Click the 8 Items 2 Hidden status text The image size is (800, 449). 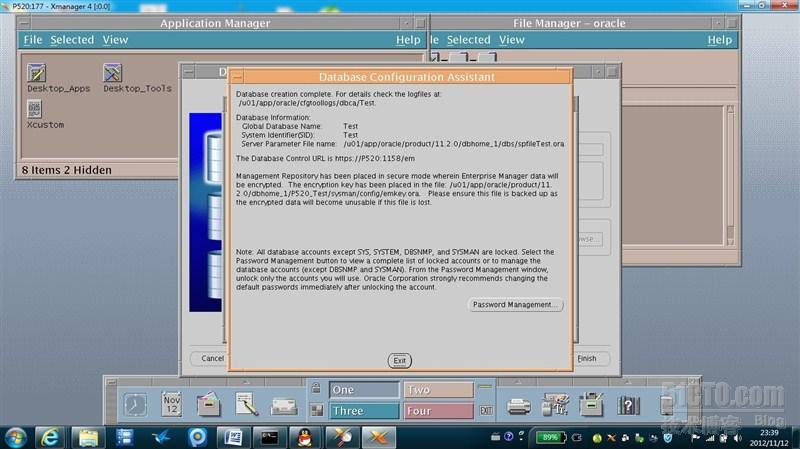(x=66, y=170)
